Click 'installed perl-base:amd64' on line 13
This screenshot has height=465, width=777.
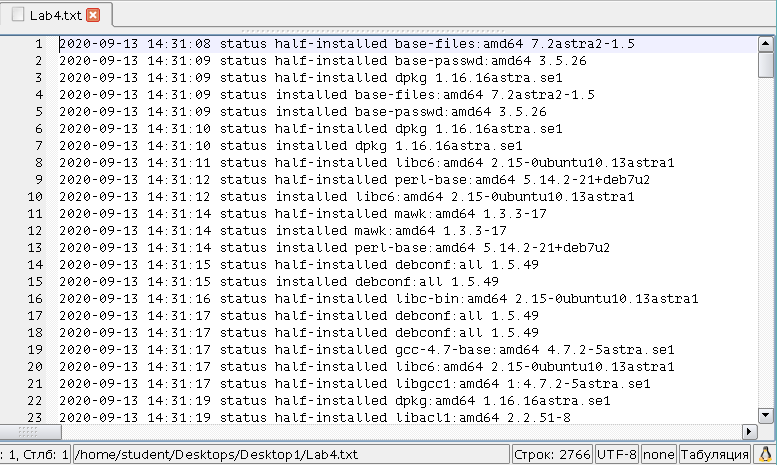[x=375, y=247]
